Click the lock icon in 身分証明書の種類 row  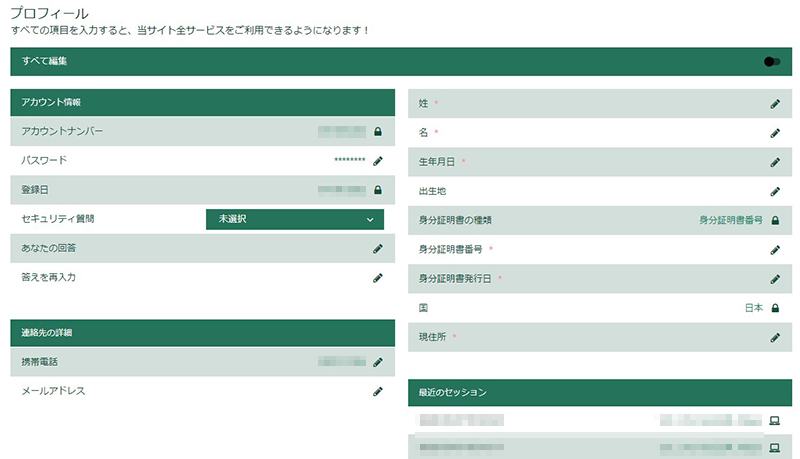click(x=775, y=221)
